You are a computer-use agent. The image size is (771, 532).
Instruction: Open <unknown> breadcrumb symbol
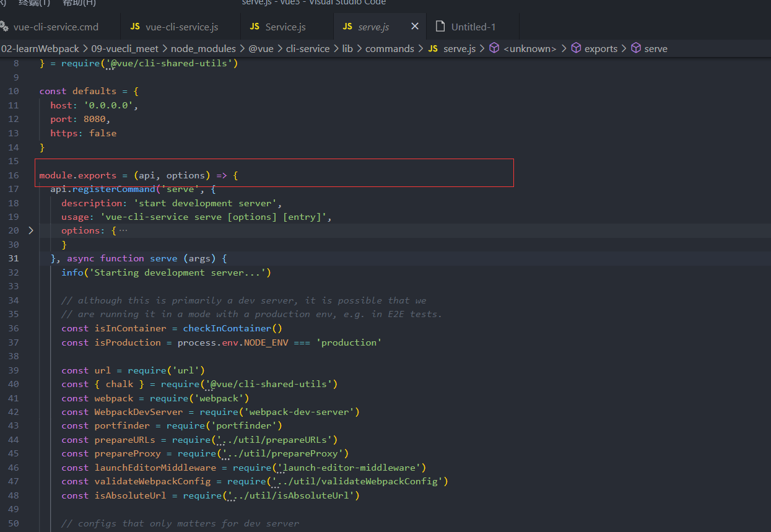[530, 48]
